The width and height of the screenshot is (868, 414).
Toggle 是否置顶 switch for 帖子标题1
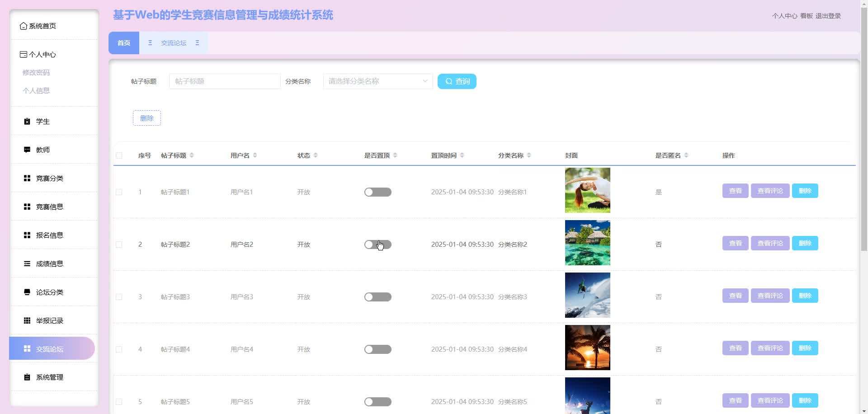point(377,192)
